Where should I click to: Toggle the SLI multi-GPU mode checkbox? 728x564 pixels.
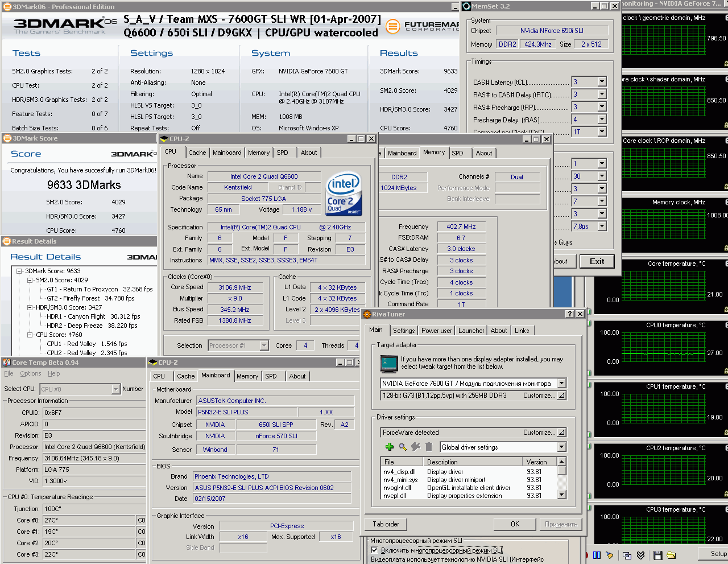coord(374,550)
